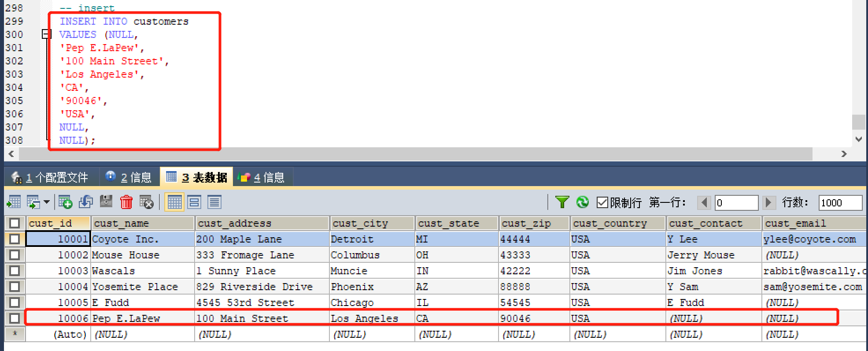Click the duplicate current row icon
Screen dimensions: 868x351
pyautogui.click(x=85, y=202)
